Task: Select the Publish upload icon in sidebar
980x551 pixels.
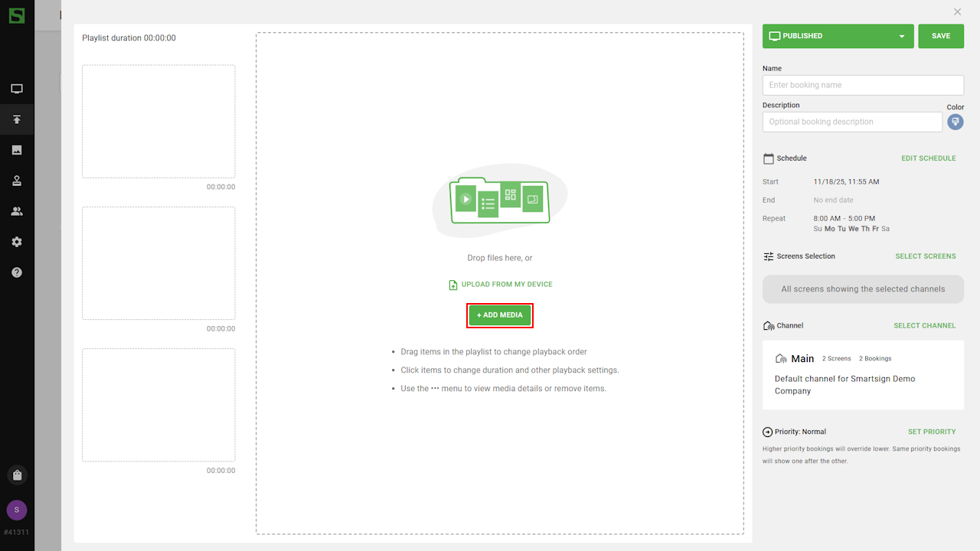Action: click(17, 119)
